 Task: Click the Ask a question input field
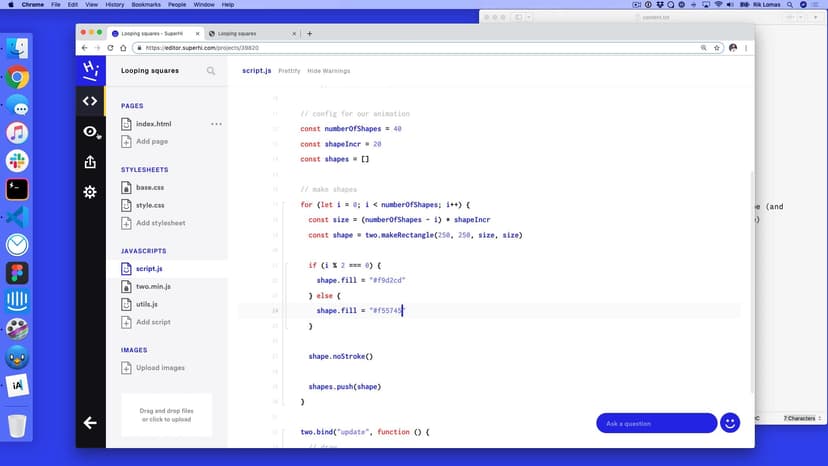655,423
